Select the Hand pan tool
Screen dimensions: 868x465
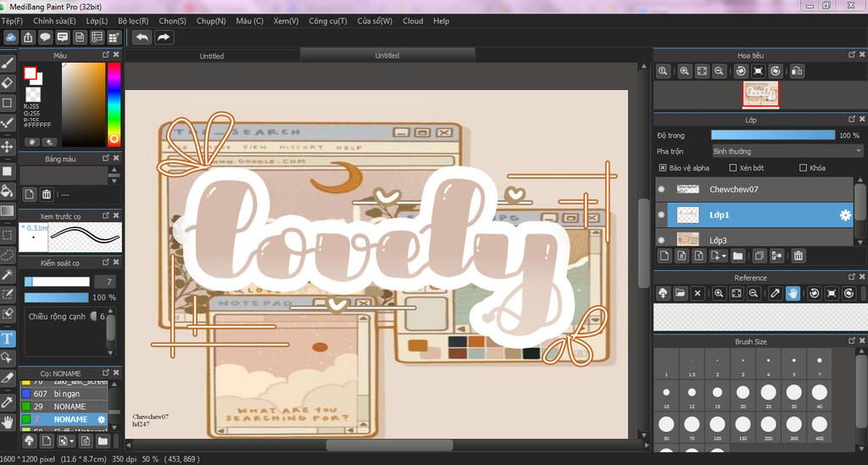(x=7, y=423)
